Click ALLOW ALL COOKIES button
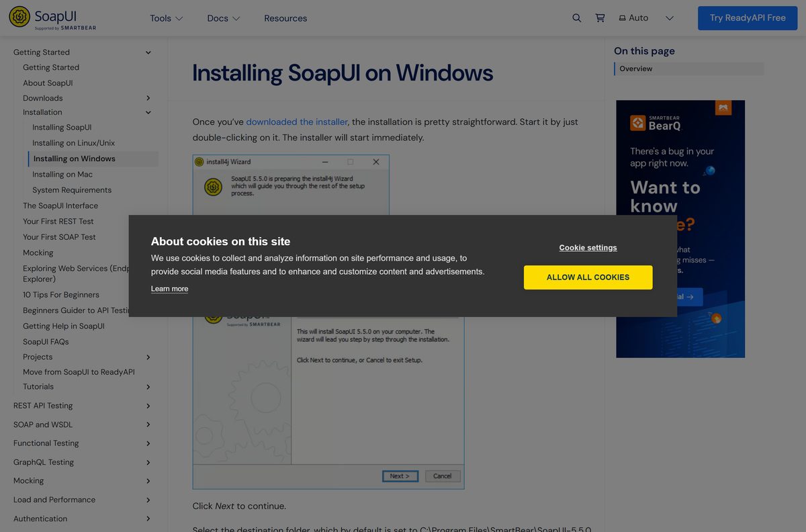The height and width of the screenshot is (532, 806). pos(588,277)
